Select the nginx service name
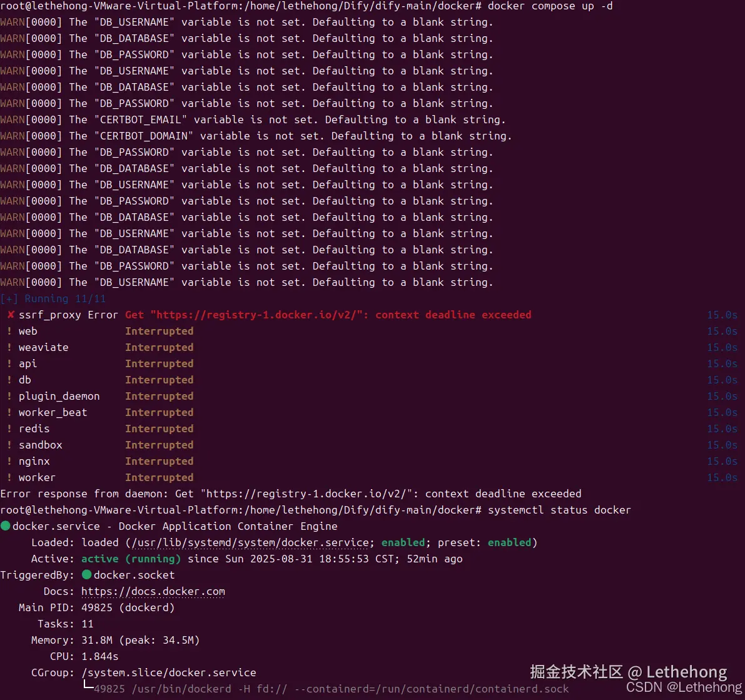745x700 pixels. tap(34, 462)
